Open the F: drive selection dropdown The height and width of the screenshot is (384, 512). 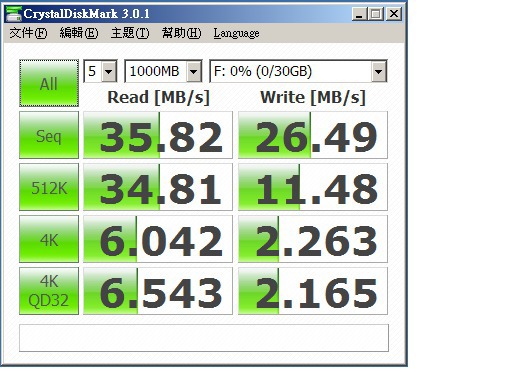[x=298, y=71]
